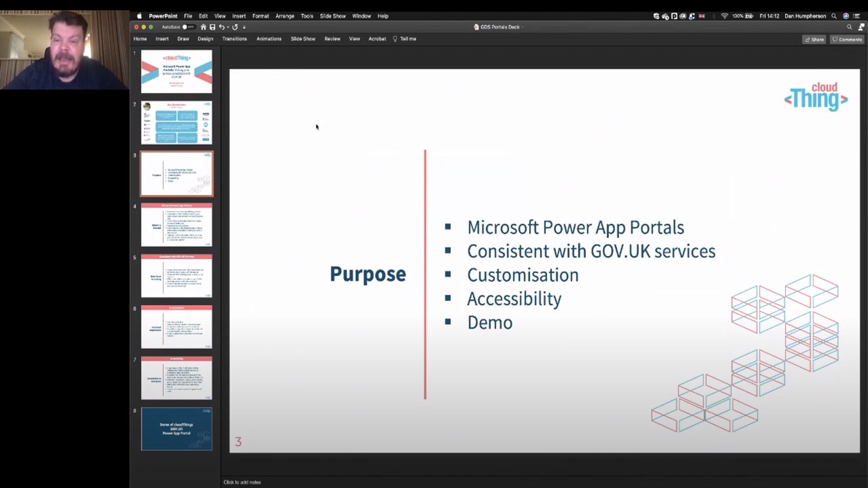Open the Arrange menu
Screen dimensions: 868x488
click(285, 16)
